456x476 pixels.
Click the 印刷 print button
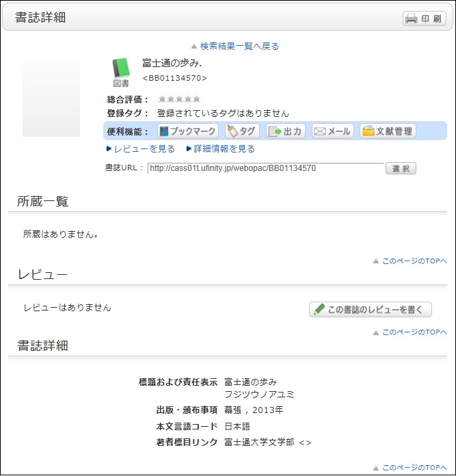click(x=424, y=18)
